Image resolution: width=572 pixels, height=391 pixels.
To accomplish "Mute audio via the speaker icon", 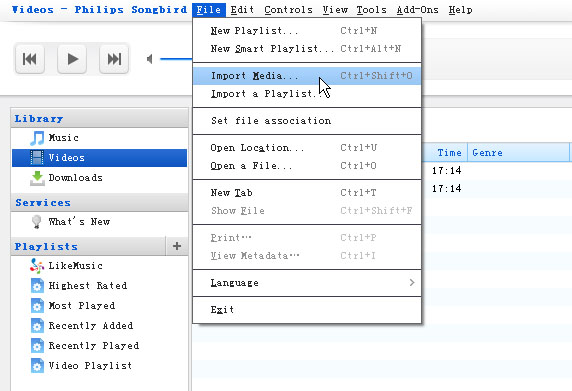I will coord(150,59).
